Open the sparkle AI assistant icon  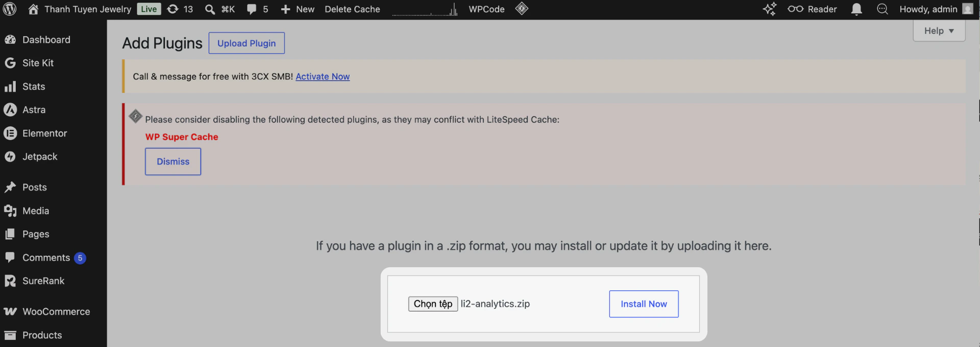click(x=770, y=9)
